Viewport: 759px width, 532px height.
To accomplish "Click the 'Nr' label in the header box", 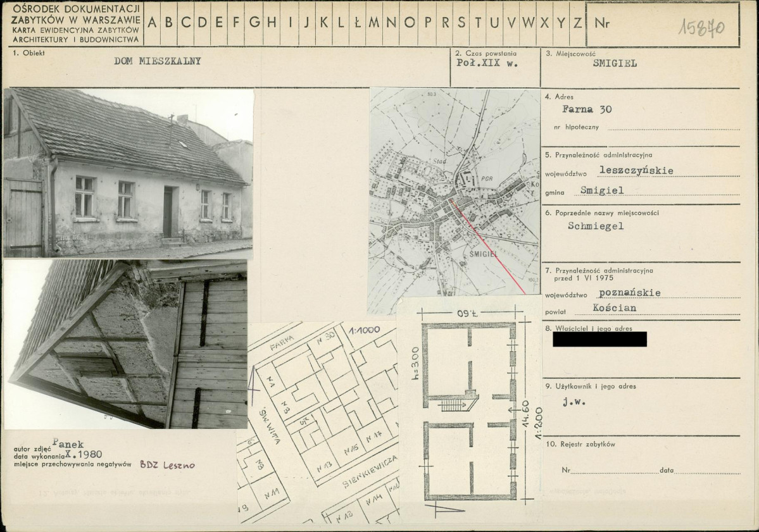I will (602, 23).
